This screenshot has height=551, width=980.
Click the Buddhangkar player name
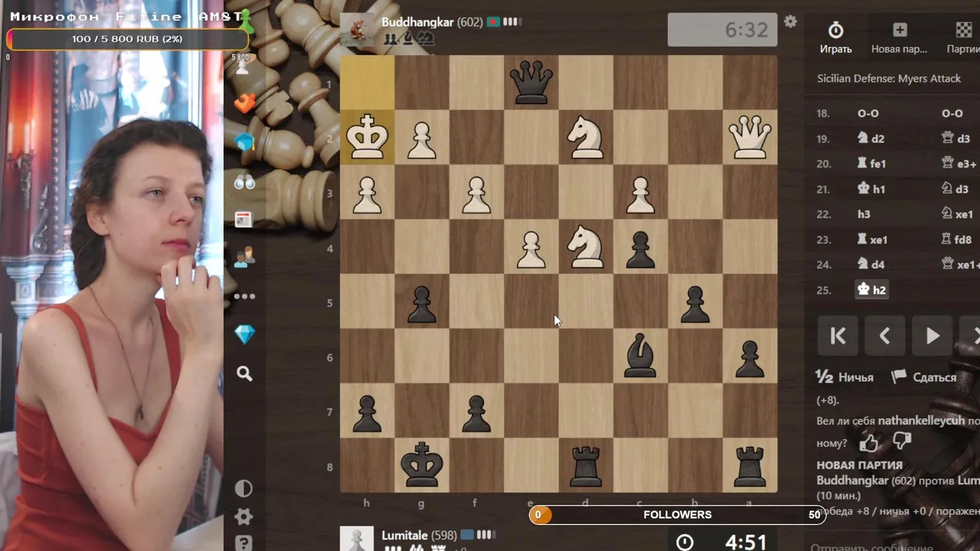point(417,22)
